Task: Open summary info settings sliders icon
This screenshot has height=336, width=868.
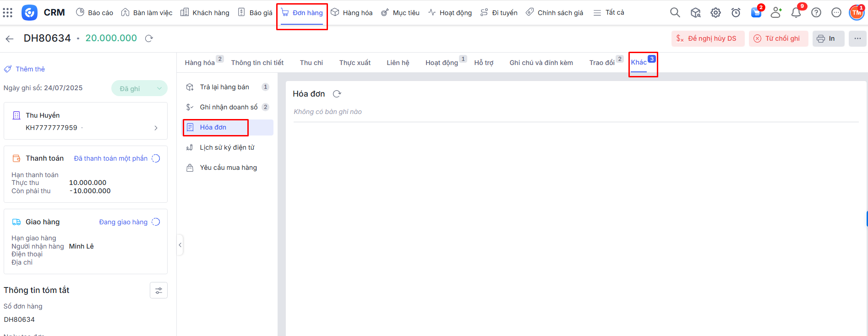Action: pyautogui.click(x=158, y=290)
